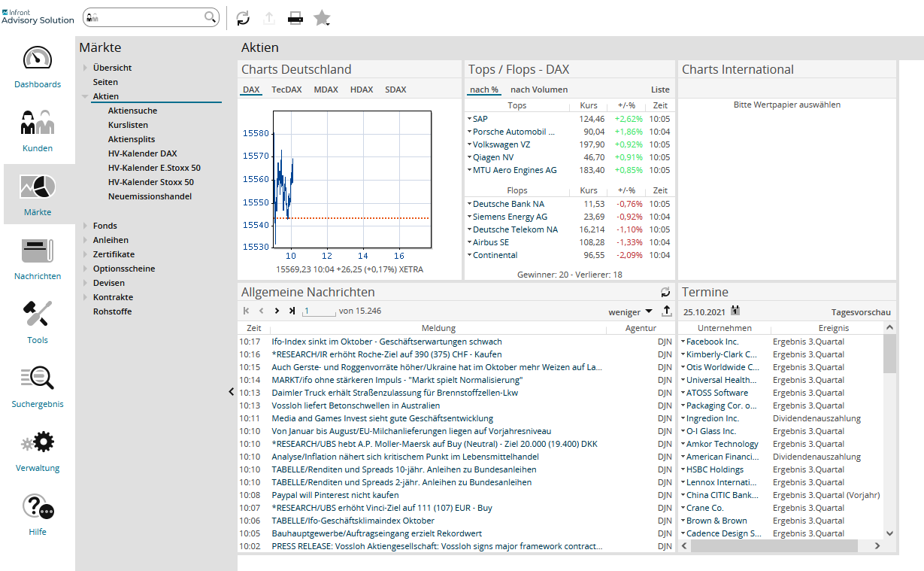924x571 pixels.
Task: Reload the Allgemeine Nachrichten panel
Action: (665, 292)
